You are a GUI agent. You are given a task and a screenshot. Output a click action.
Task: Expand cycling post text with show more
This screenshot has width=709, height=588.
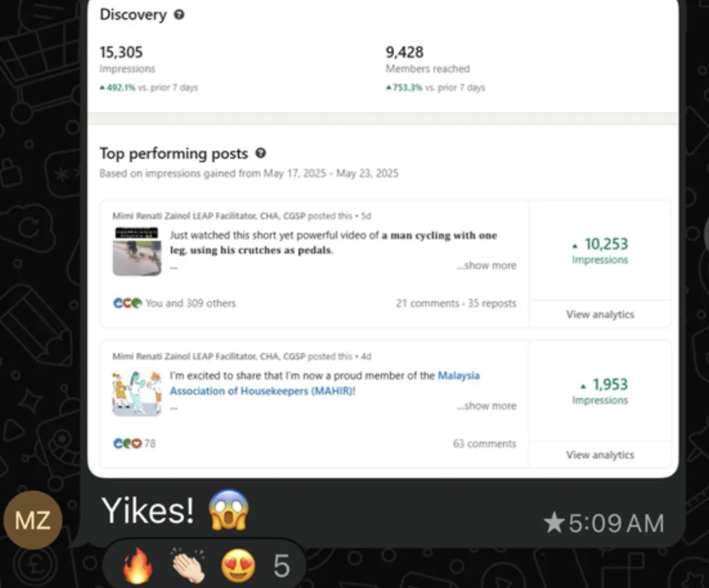(x=486, y=265)
